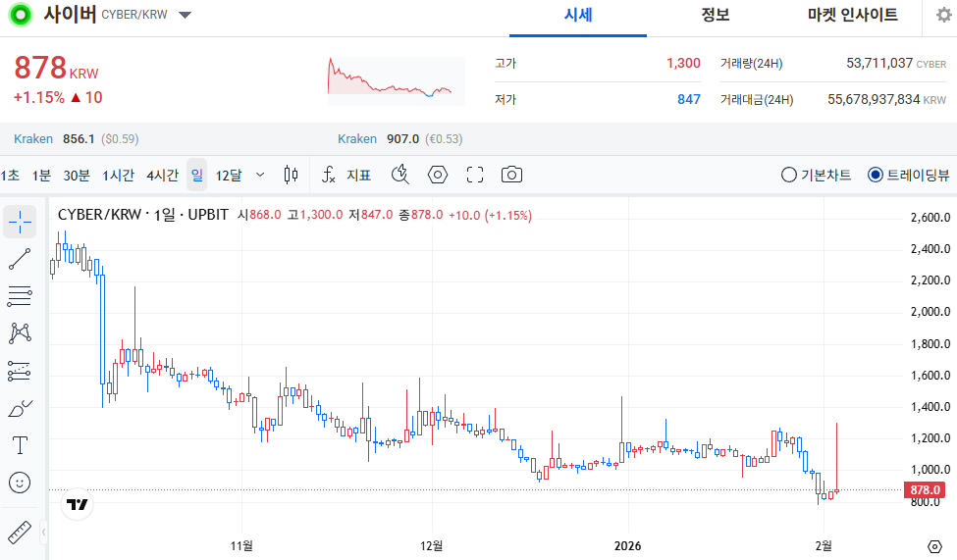
Task: Open the 지표 indicators menu
Action: pos(347,175)
